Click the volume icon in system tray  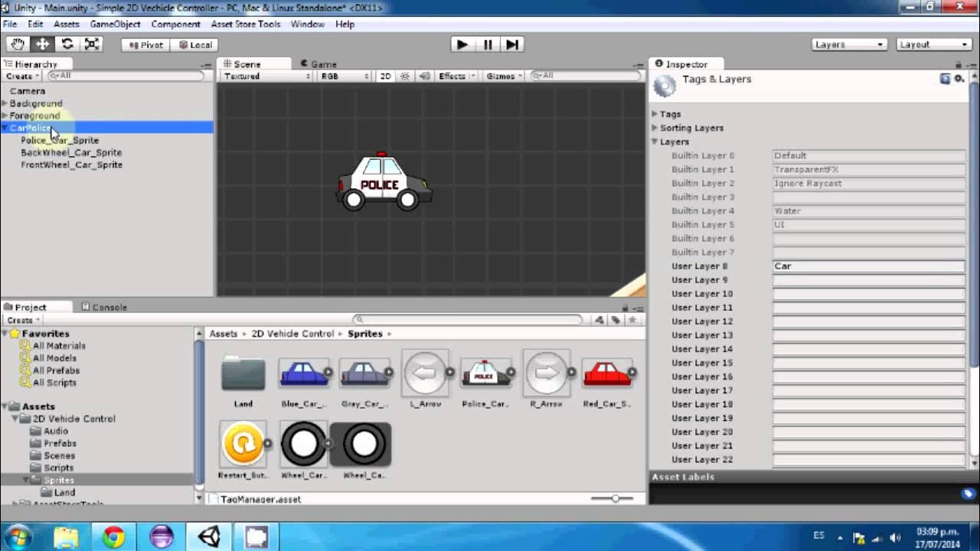click(x=895, y=538)
